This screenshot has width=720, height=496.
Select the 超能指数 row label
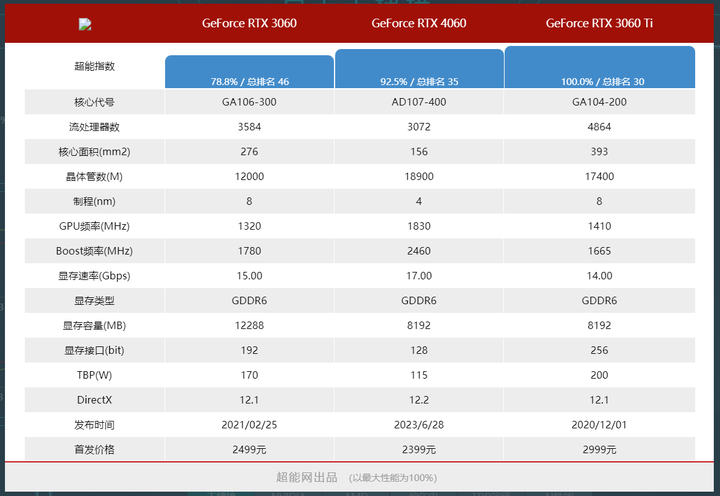(x=94, y=66)
